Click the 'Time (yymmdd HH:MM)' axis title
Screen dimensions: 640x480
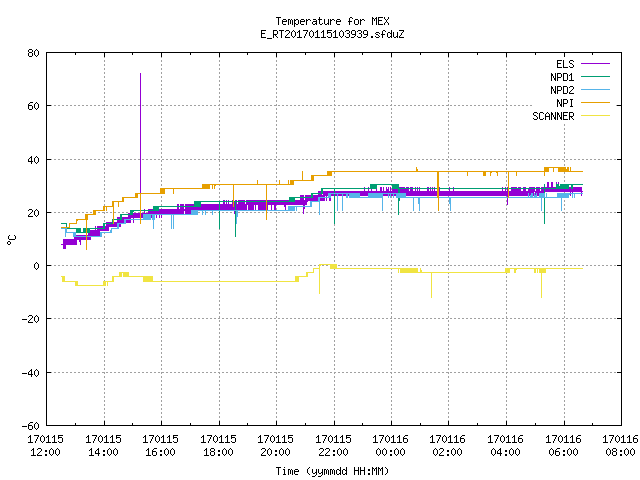tap(332, 471)
